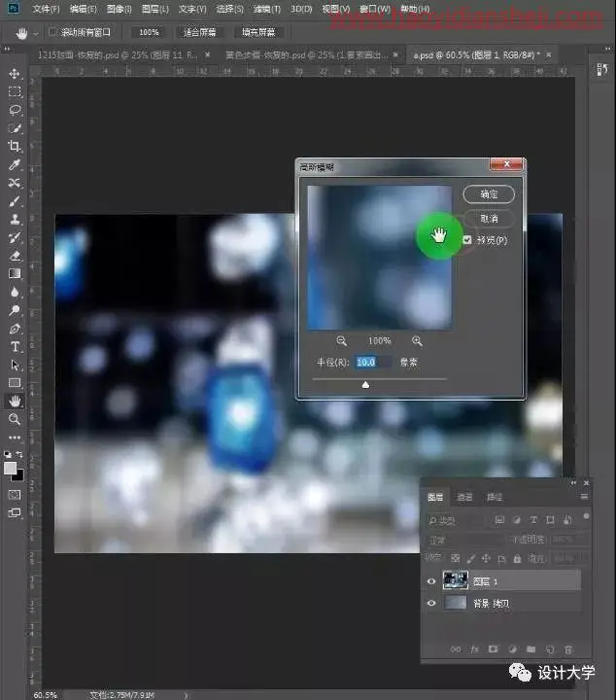This screenshot has width=616, height=700.
Task: Open layer filter type dropdown
Action: [455, 520]
